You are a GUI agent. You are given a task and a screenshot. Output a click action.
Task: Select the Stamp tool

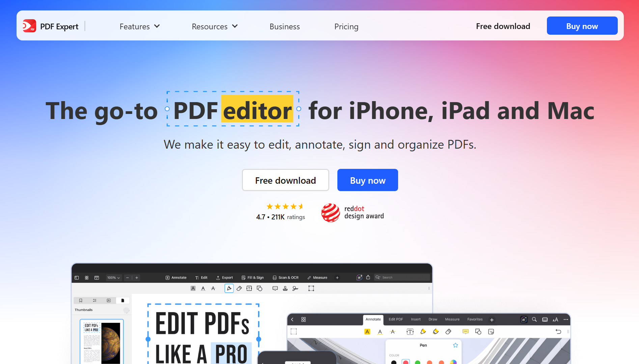click(x=285, y=289)
